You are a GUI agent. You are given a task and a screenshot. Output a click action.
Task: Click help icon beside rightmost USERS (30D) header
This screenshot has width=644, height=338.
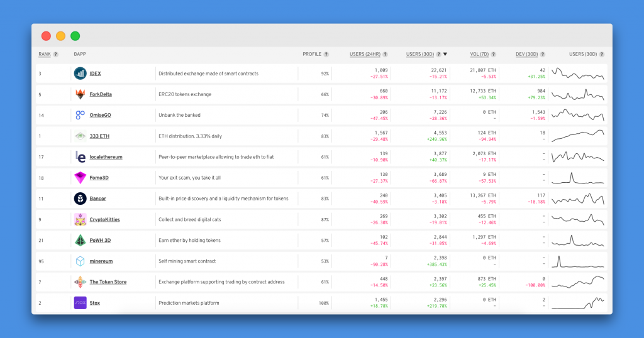tap(602, 54)
